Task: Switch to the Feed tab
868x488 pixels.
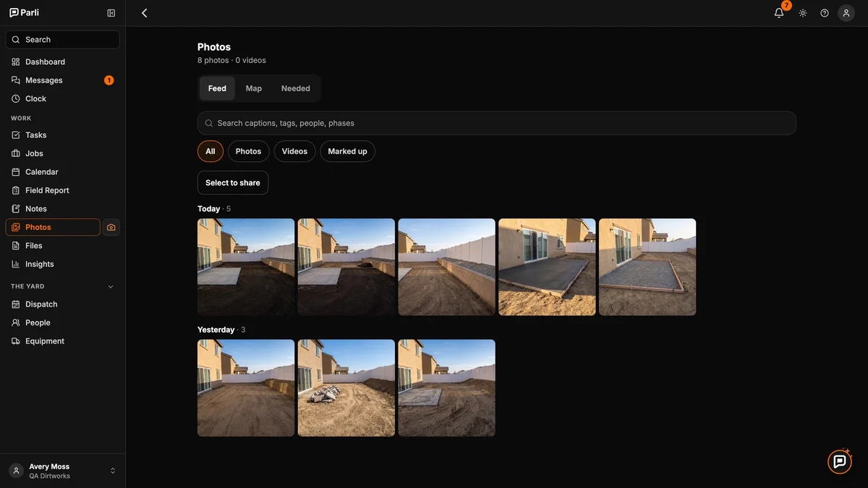Action: pos(217,88)
